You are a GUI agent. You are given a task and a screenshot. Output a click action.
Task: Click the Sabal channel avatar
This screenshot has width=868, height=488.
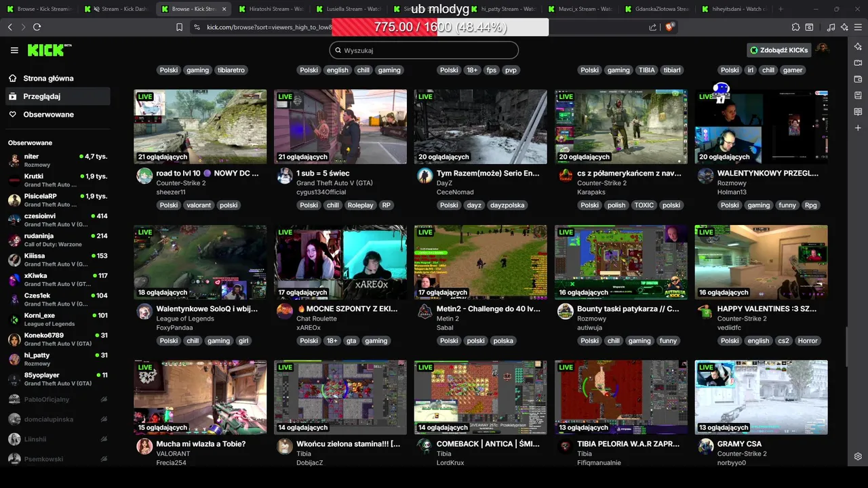(x=425, y=312)
